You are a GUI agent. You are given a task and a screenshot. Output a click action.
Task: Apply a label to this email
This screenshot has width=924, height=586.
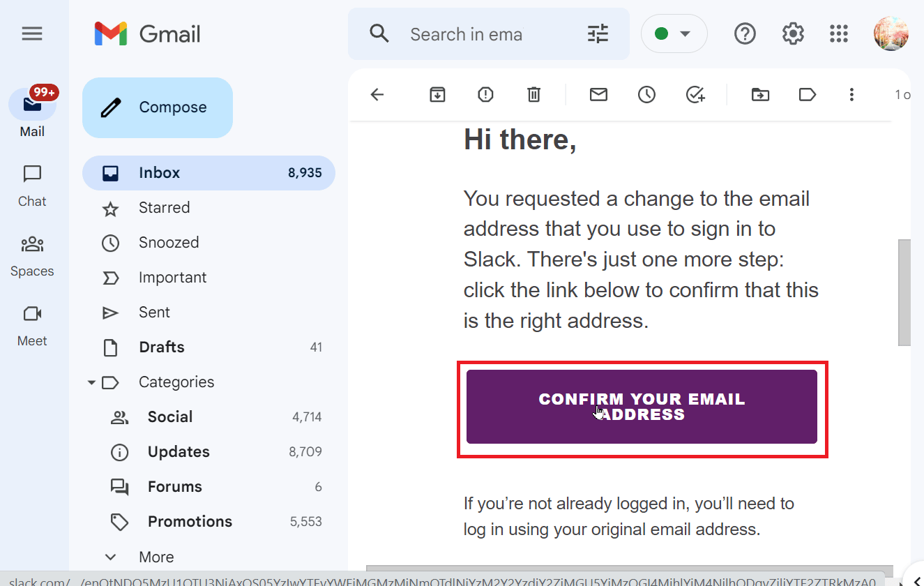pyautogui.click(x=807, y=94)
